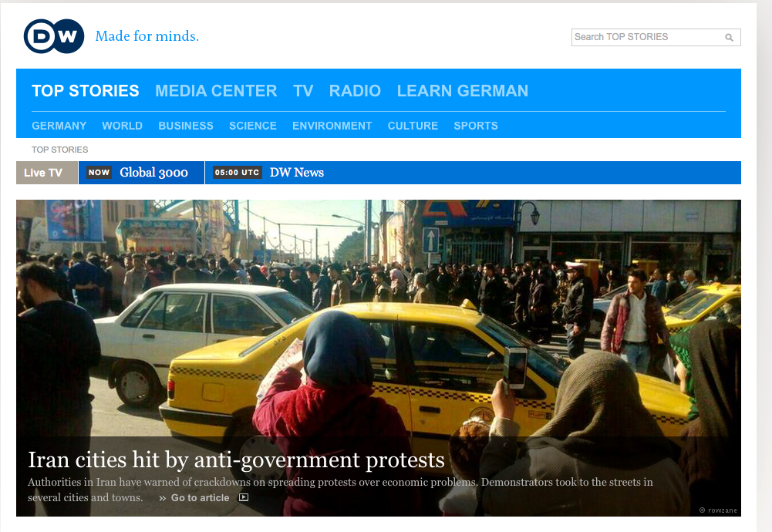Switch to the TV section
The height and width of the screenshot is (532, 772).
pyautogui.click(x=303, y=90)
